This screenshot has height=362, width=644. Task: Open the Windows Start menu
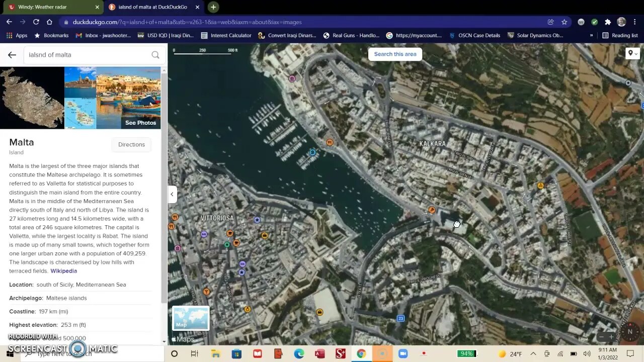[x=10, y=354]
